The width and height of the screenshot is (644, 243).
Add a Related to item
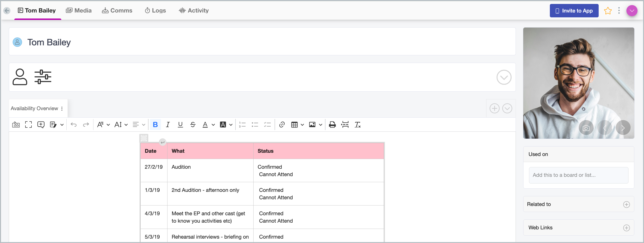pyautogui.click(x=626, y=205)
